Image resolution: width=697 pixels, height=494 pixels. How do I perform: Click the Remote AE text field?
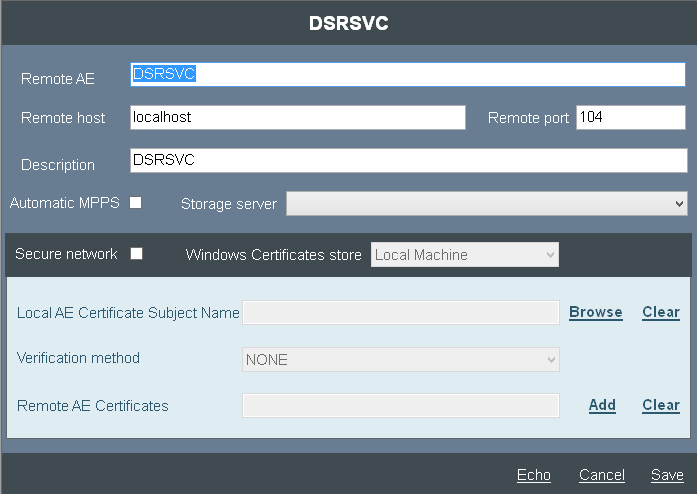(x=407, y=76)
